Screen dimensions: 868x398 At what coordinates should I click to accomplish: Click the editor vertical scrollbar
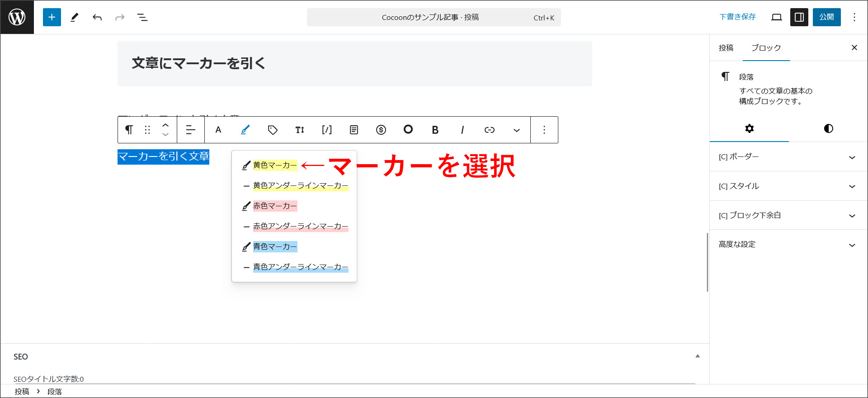click(x=708, y=262)
